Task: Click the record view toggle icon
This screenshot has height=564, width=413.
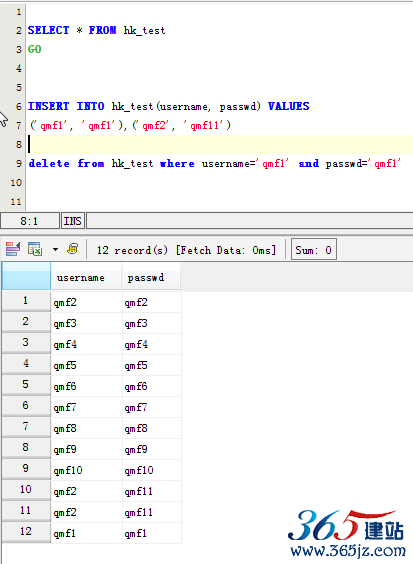Action: (x=13, y=249)
